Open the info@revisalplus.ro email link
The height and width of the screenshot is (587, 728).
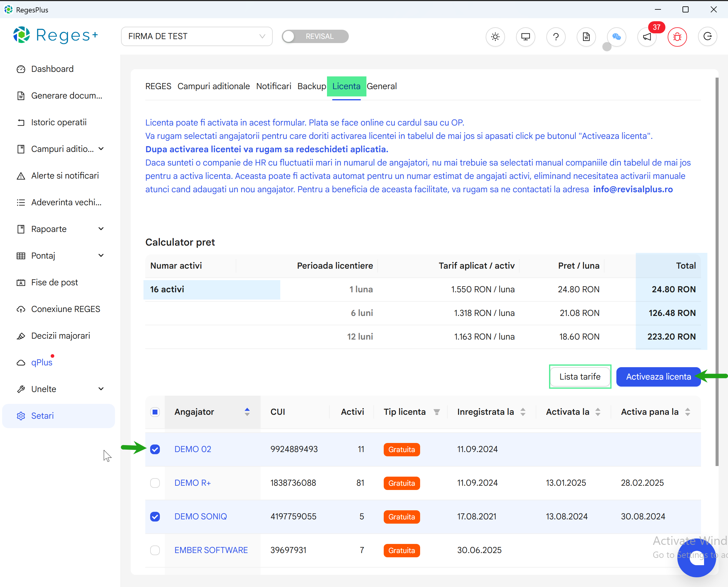tap(633, 190)
